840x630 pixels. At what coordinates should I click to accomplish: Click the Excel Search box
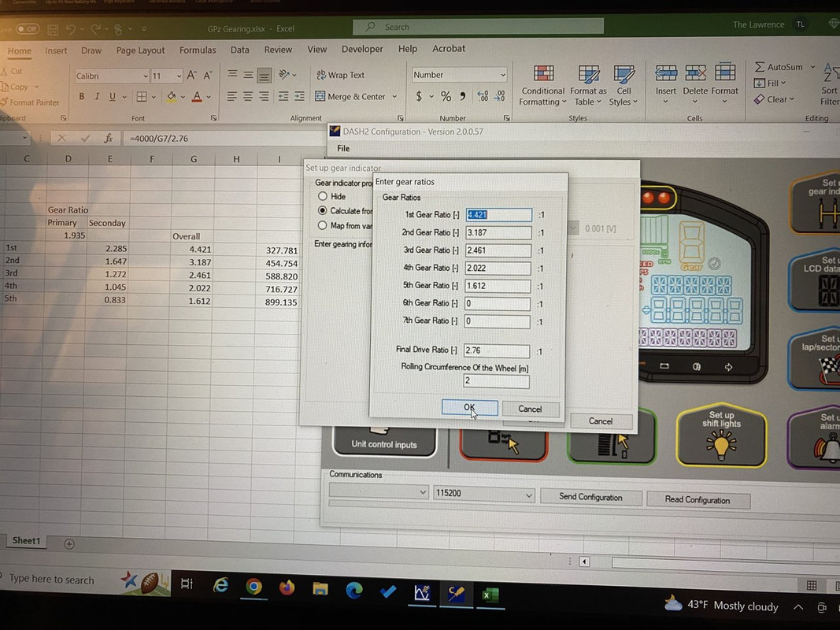479,27
